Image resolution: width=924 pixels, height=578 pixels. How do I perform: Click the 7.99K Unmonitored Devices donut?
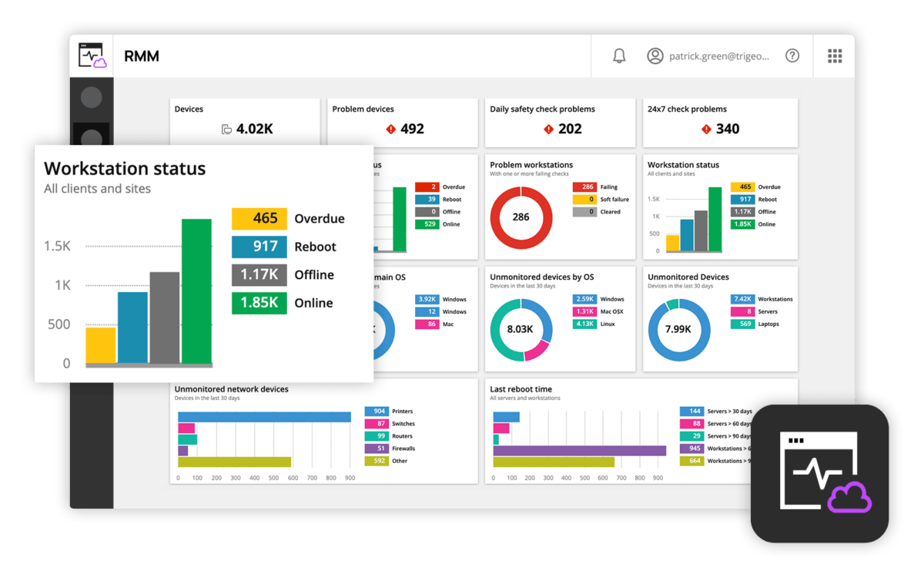678,330
